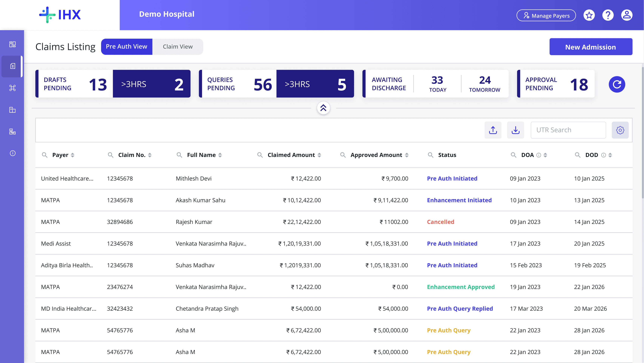Click the upload icon in table toolbar
The width and height of the screenshot is (644, 363).
[x=493, y=130]
